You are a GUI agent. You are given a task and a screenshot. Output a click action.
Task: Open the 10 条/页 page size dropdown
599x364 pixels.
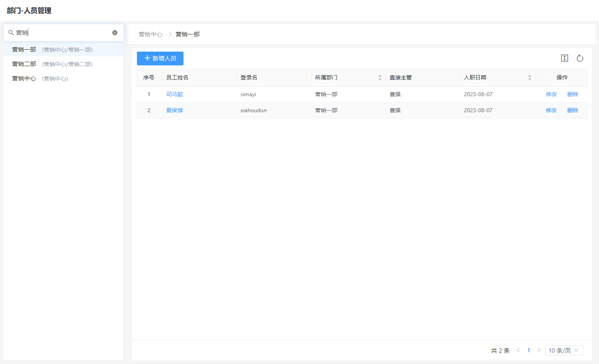click(x=563, y=350)
